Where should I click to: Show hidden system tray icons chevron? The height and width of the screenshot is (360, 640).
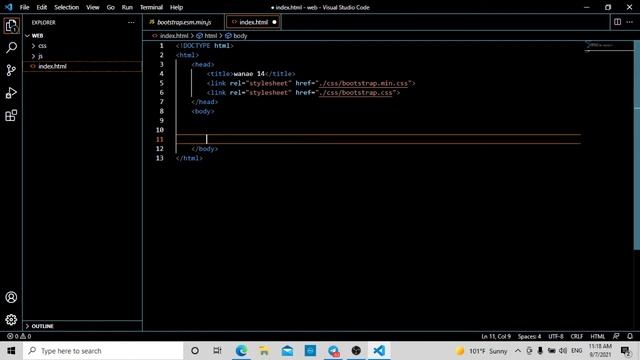[518, 351]
